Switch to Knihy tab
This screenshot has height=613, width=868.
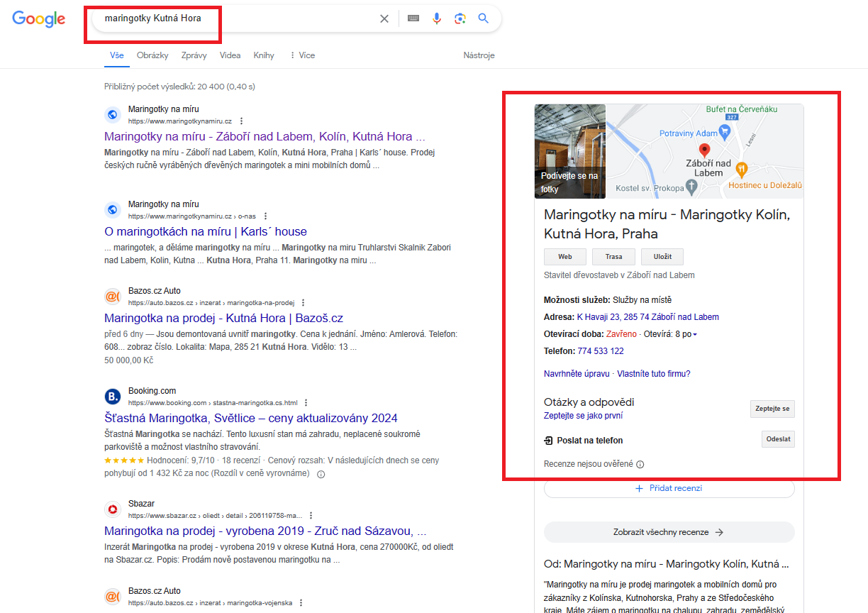tap(264, 55)
